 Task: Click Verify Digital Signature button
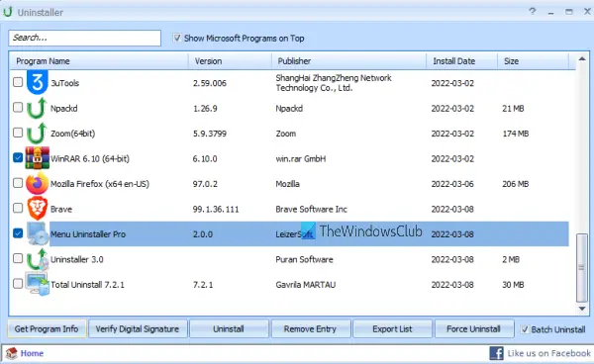click(138, 328)
